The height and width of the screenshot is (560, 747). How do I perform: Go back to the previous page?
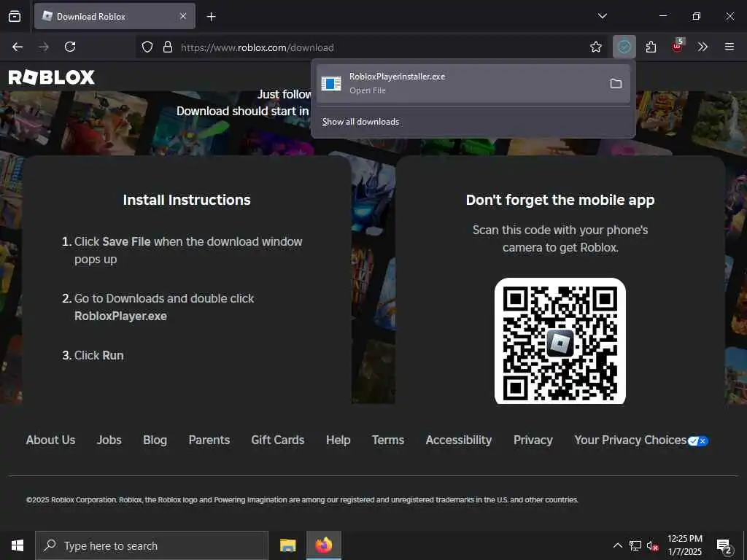pos(18,47)
